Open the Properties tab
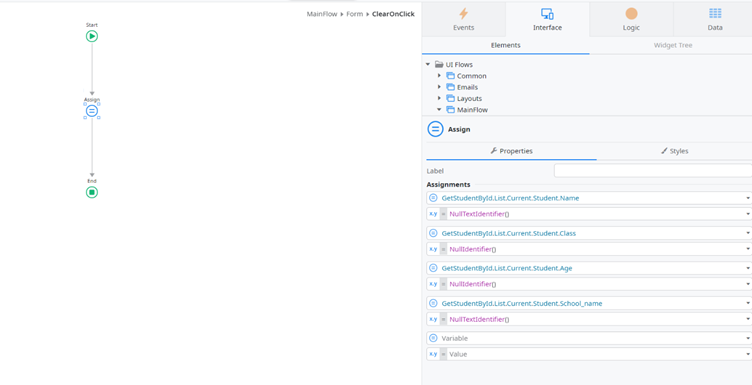 (x=511, y=151)
